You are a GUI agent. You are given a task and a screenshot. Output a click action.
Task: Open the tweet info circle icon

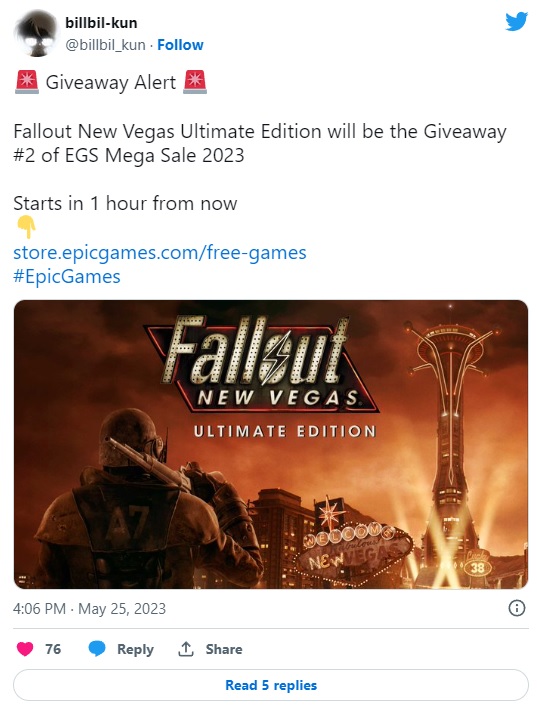tap(517, 608)
